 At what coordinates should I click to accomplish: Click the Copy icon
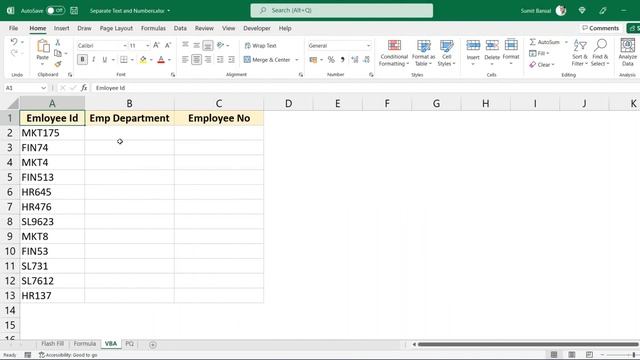58,53
